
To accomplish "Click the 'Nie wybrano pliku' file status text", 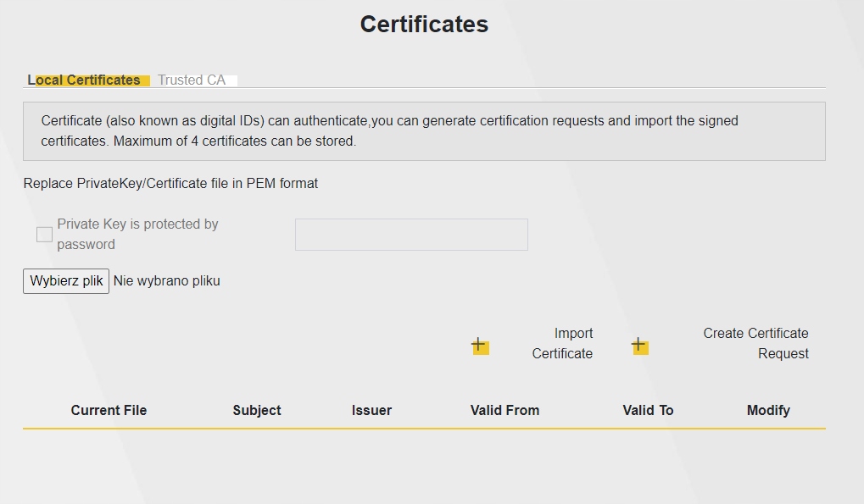I will (x=167, y=281).
